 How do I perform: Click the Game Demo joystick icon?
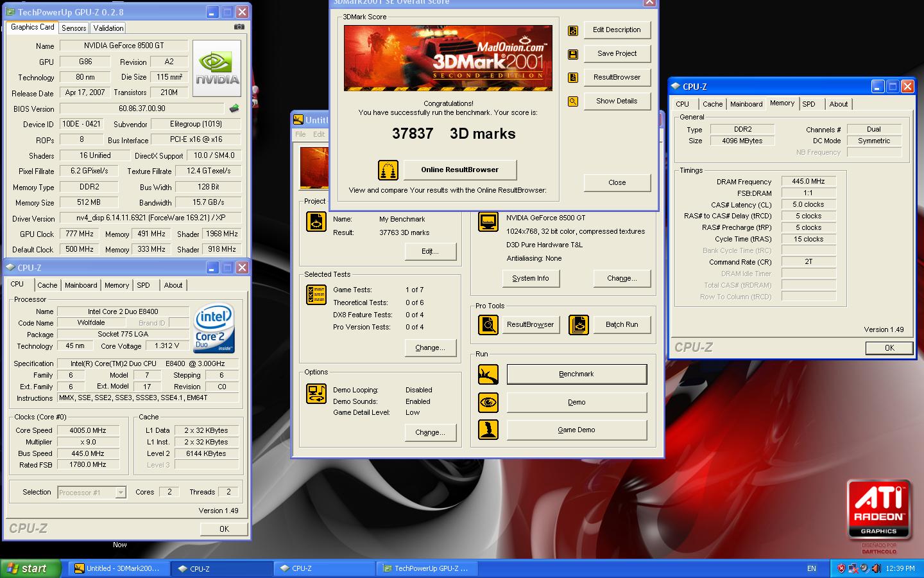coord(488,430)
